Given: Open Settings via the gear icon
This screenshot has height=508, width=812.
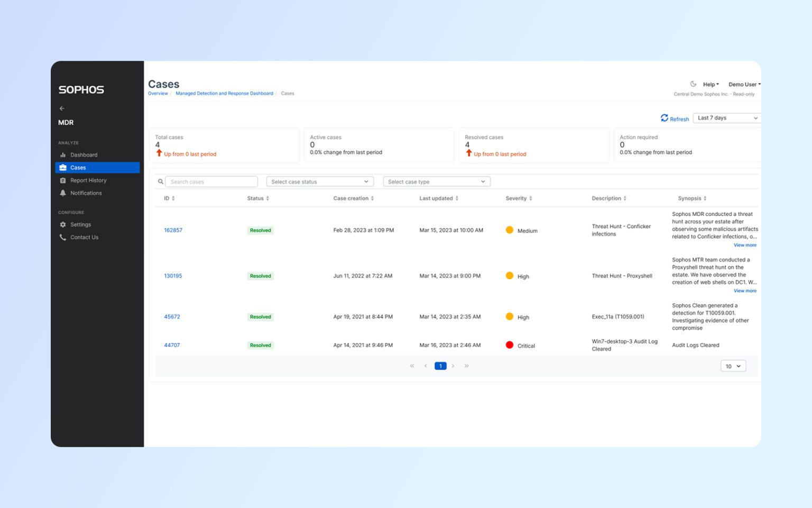Looking at the screenshot, I should (x=63, y=224).
